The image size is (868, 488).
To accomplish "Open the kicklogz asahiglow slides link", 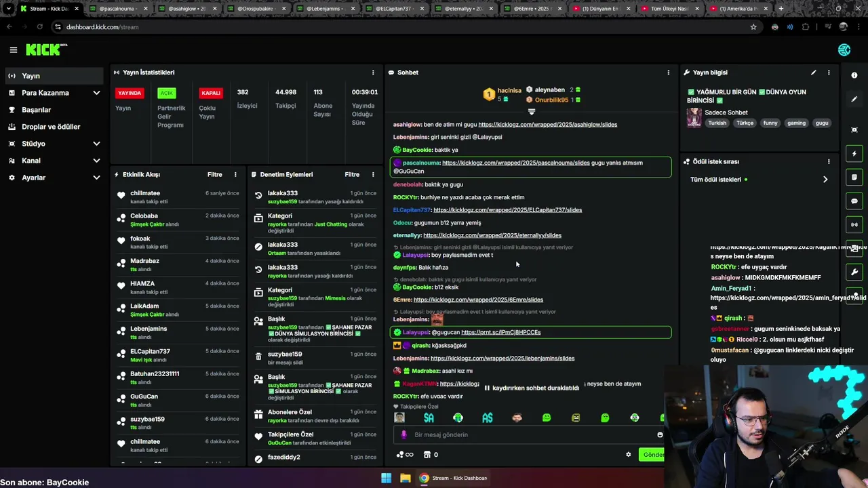I will point(547,125).
